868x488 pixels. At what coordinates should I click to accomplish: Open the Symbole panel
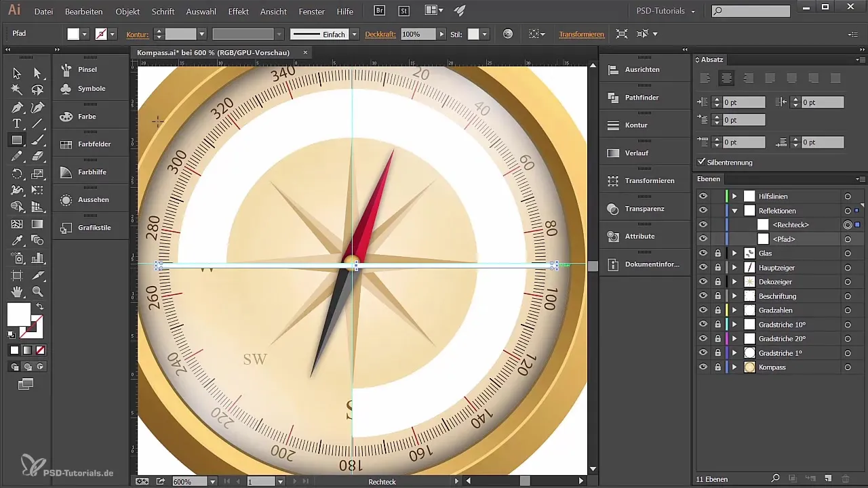pos(90,89)
